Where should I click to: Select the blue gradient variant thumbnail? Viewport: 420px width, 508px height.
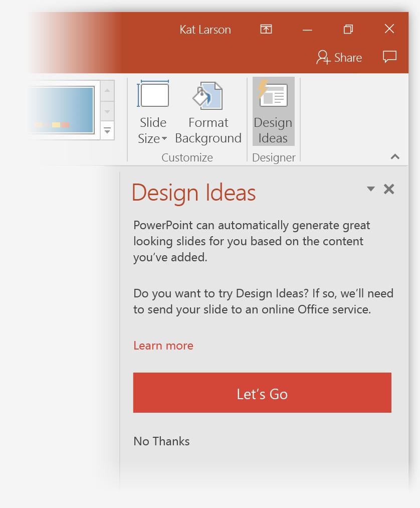pyautogui.click(x=62, y=110)
